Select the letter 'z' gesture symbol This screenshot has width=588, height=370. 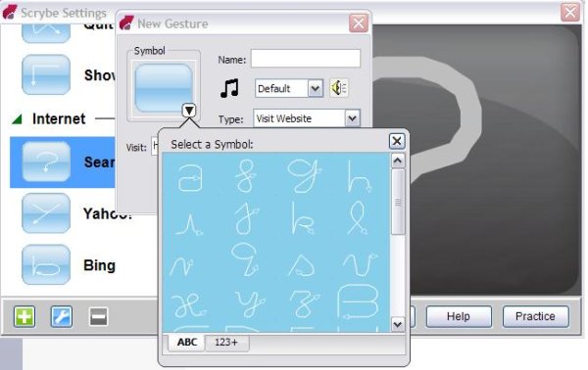click(x=305, y=303)
